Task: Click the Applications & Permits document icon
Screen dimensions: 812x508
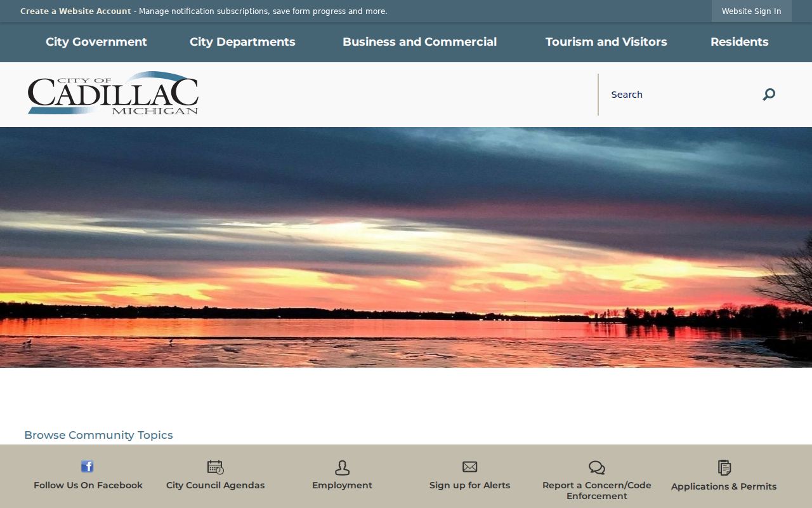Action: tap(724, 467)
